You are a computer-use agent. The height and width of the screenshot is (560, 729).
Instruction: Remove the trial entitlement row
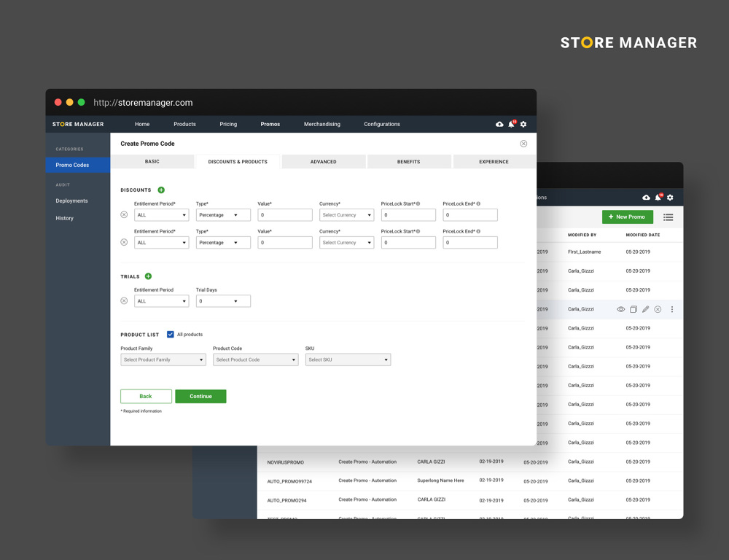point(124,301)
